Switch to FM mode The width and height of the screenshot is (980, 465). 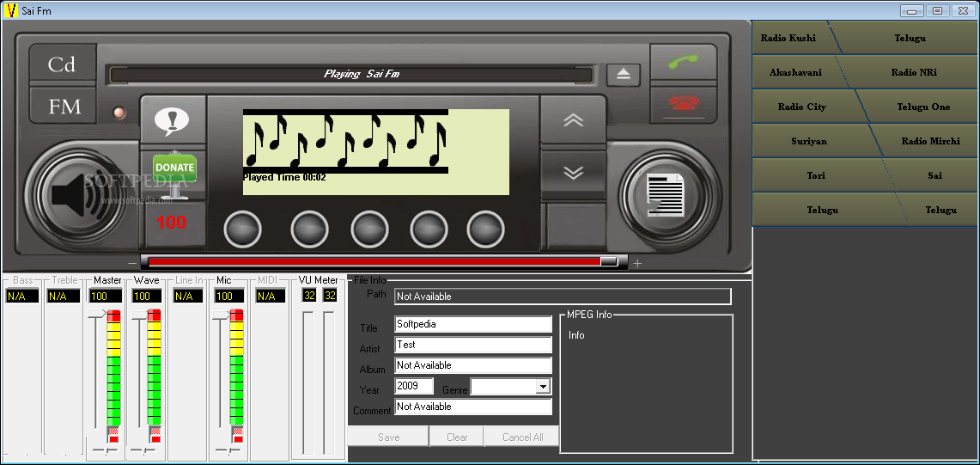click(65, 107)
